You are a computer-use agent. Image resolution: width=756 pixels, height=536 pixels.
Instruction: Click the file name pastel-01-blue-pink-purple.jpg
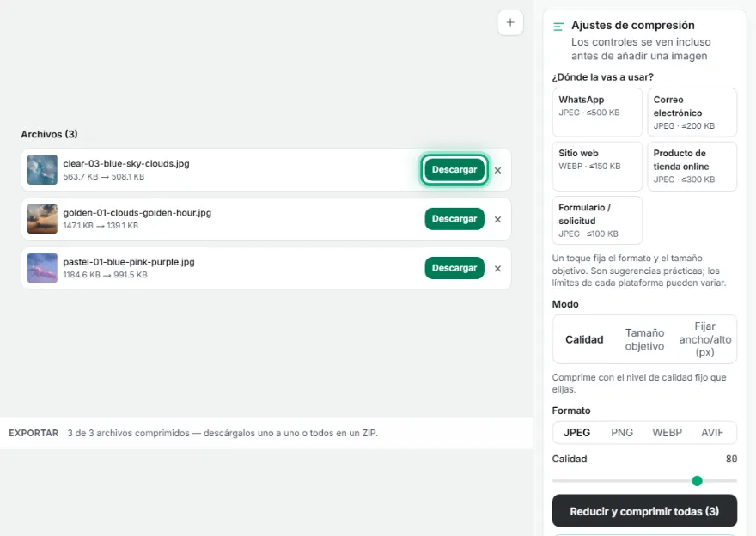129,262
